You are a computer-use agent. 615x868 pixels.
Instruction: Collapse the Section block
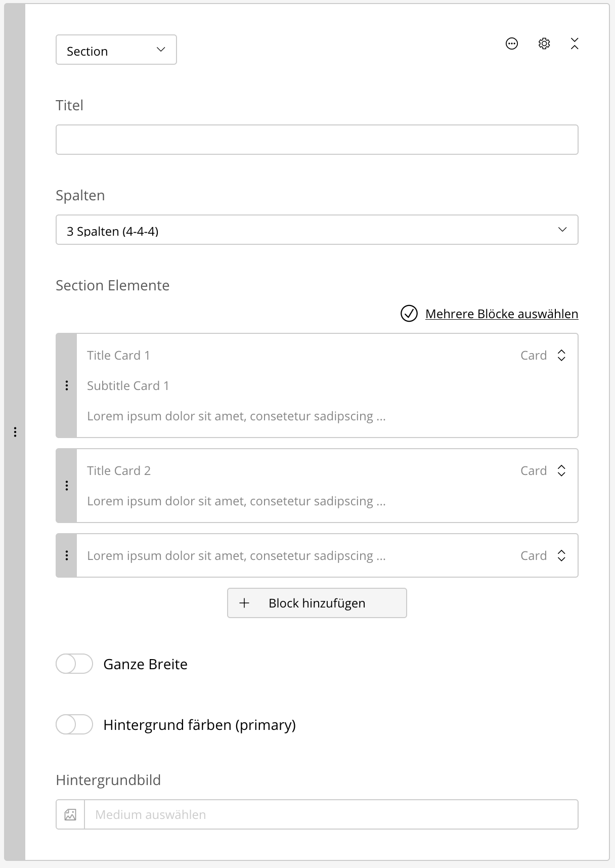click(x=575, y=44)
